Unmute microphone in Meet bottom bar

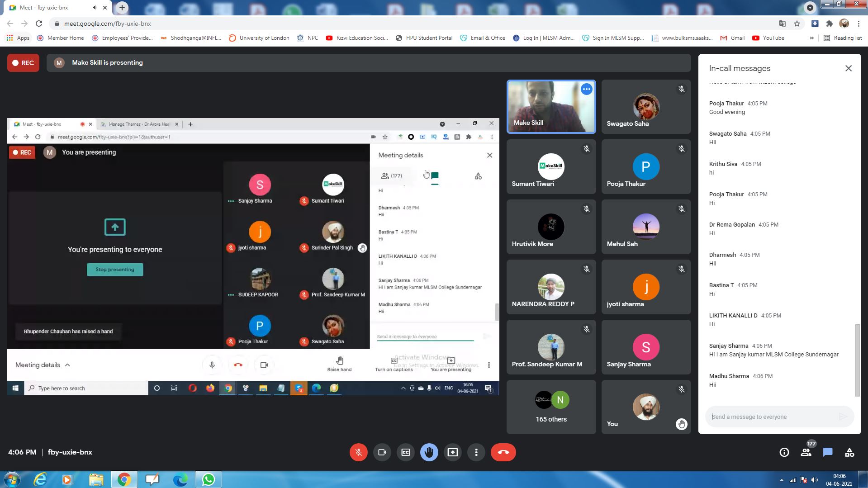coord(358,452)
